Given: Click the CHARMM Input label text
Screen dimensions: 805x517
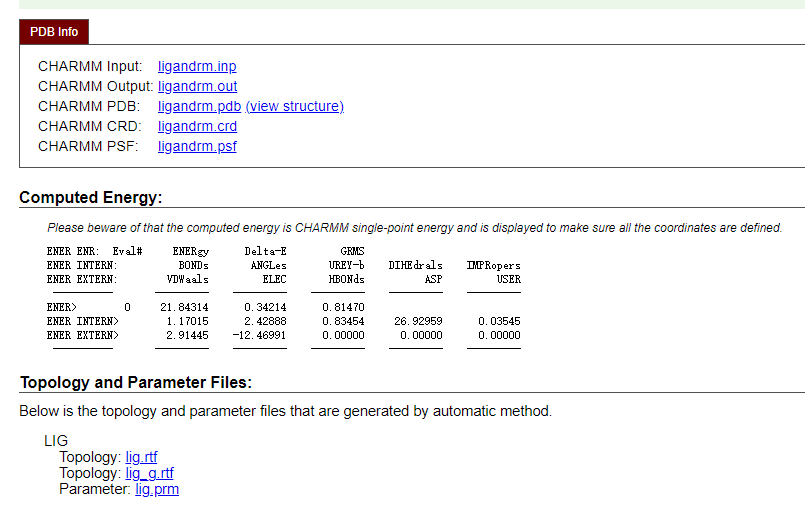Looking at the screenshot, I should pos(90,67).
